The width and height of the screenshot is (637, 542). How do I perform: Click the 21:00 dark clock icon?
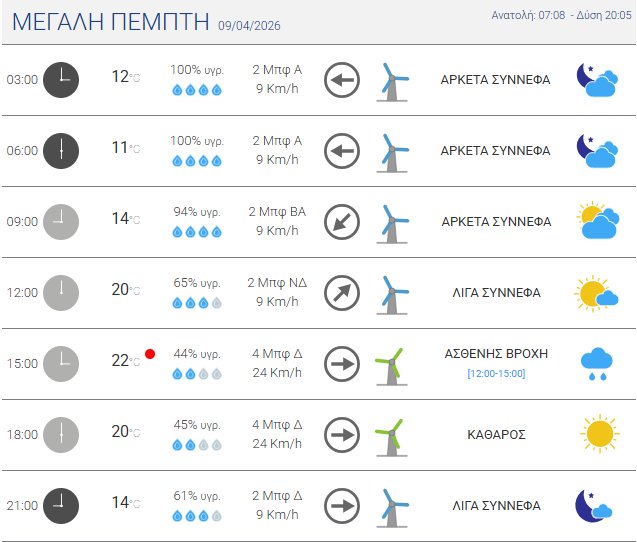(61, 505)
